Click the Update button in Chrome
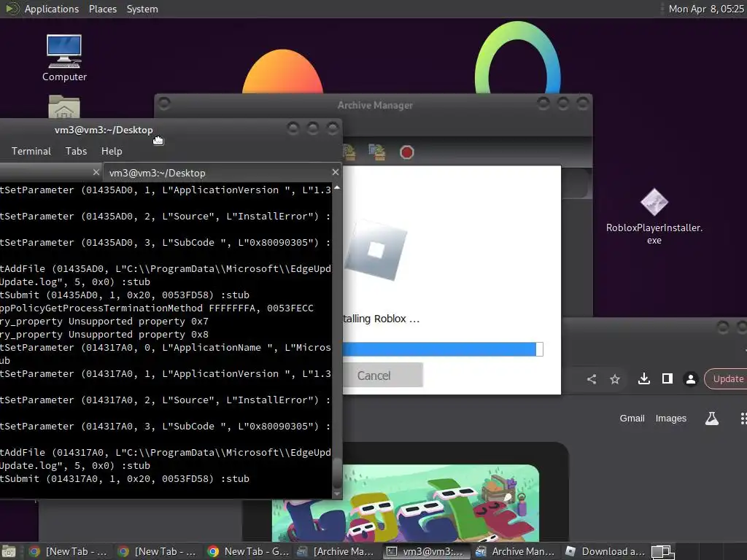 coord(727,379)
